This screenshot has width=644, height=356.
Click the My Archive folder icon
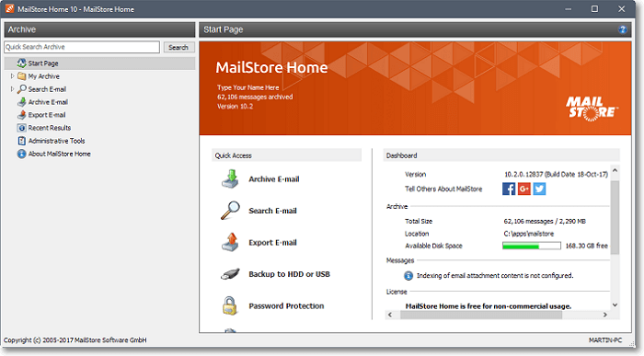pyautogui.click(x=22, y=76)
